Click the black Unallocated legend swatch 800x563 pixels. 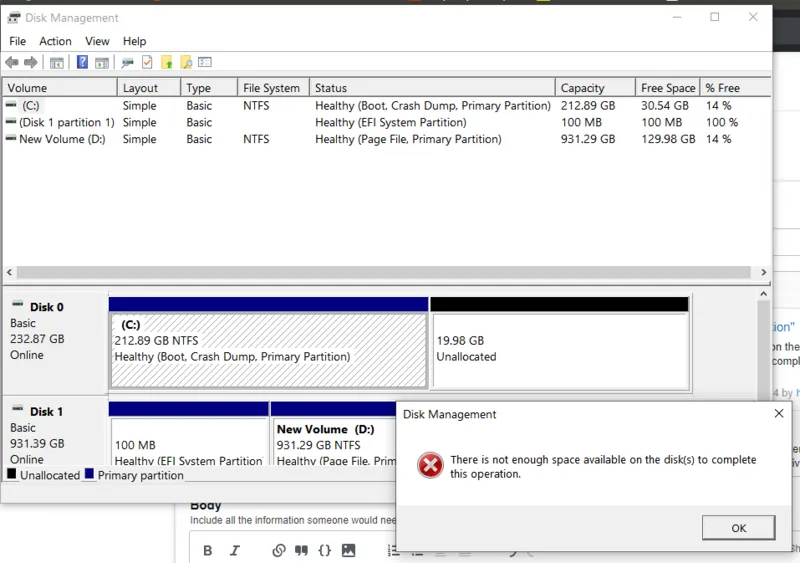pyautogui.click(x=12, y=474)
